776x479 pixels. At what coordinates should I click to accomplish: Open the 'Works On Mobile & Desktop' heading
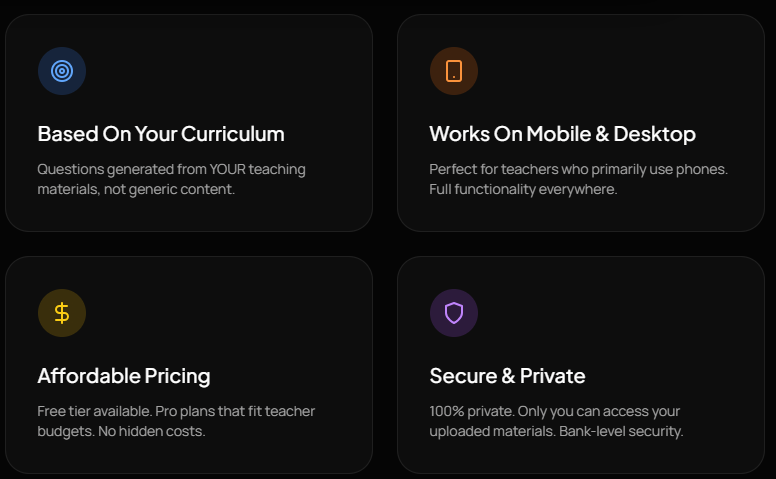pyautogui.click(x=562, y=134)
